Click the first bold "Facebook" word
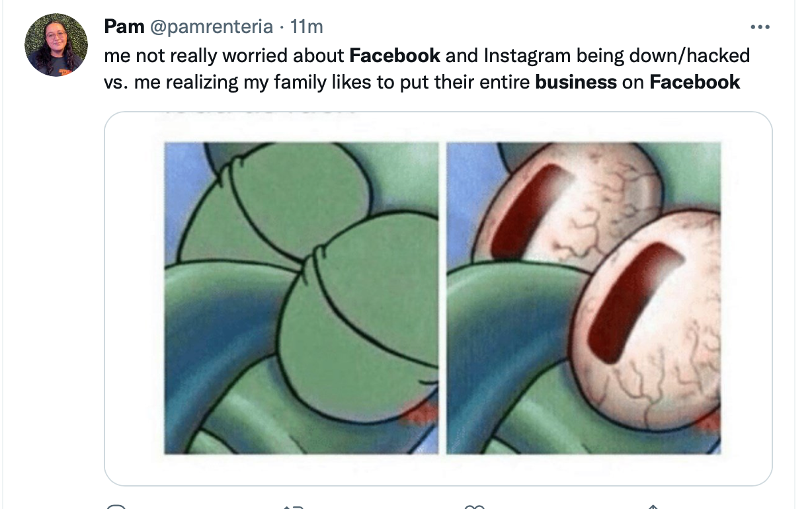812x509 pixels. tap(394, 55)
